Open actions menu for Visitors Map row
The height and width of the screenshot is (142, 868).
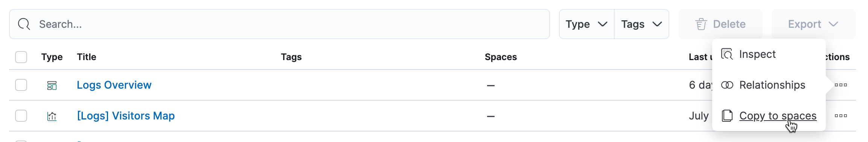841,116
